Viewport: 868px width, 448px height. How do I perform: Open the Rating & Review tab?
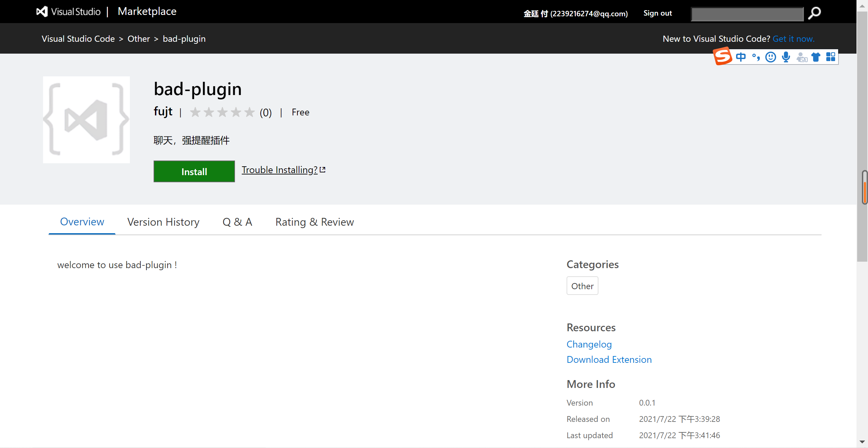(x=314, y=222)
